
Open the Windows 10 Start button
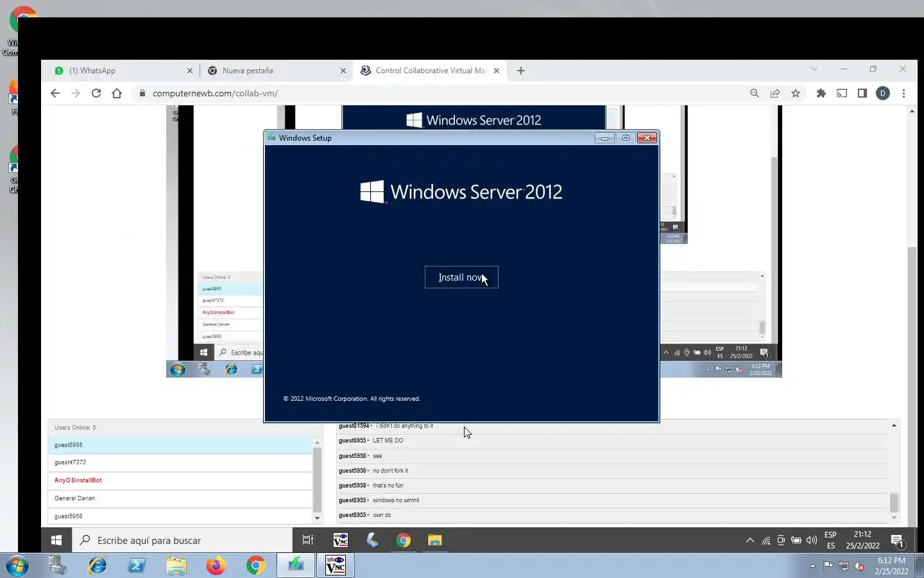(56, 541)
